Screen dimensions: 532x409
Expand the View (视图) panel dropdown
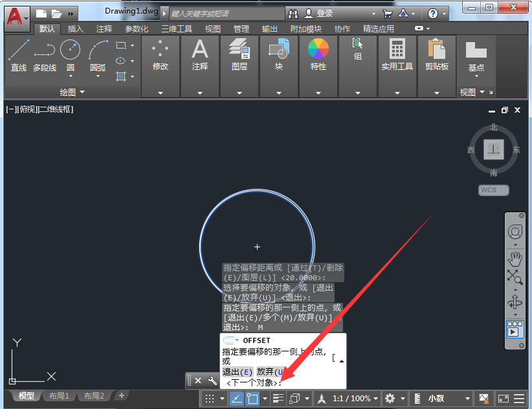point(472,93)
